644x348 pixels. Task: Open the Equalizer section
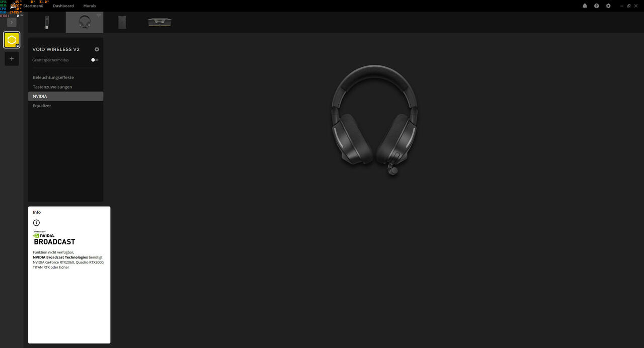[x=42, y=106]
